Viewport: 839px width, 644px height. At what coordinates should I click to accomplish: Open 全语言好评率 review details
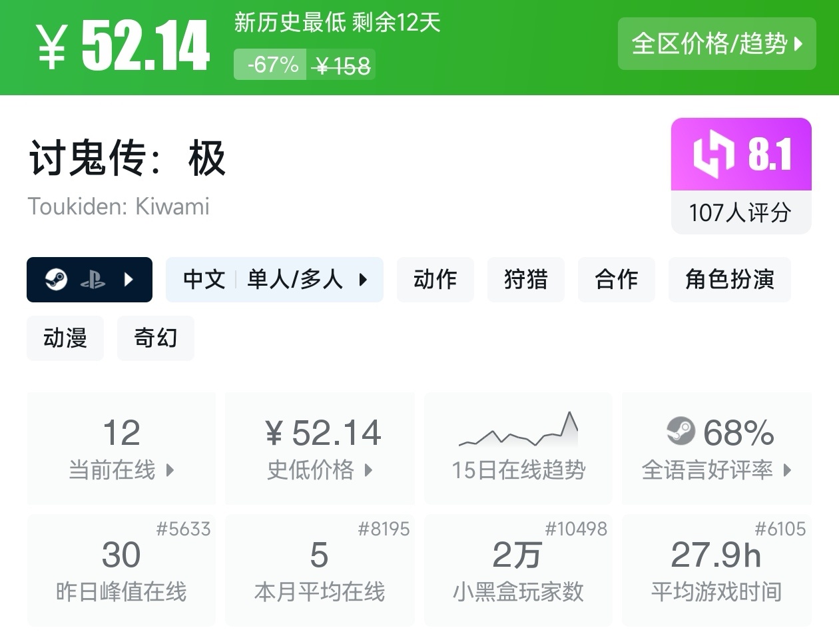coord(716,448)
